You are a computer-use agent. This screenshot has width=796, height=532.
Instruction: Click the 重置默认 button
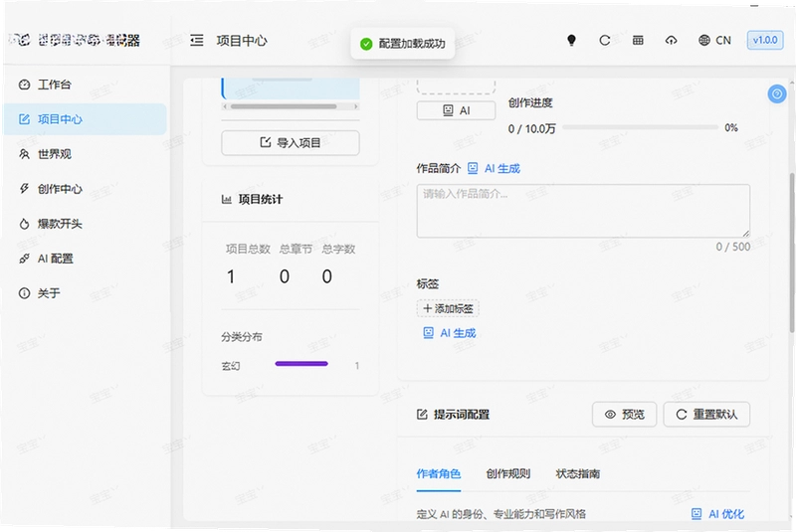click(706, 415)
